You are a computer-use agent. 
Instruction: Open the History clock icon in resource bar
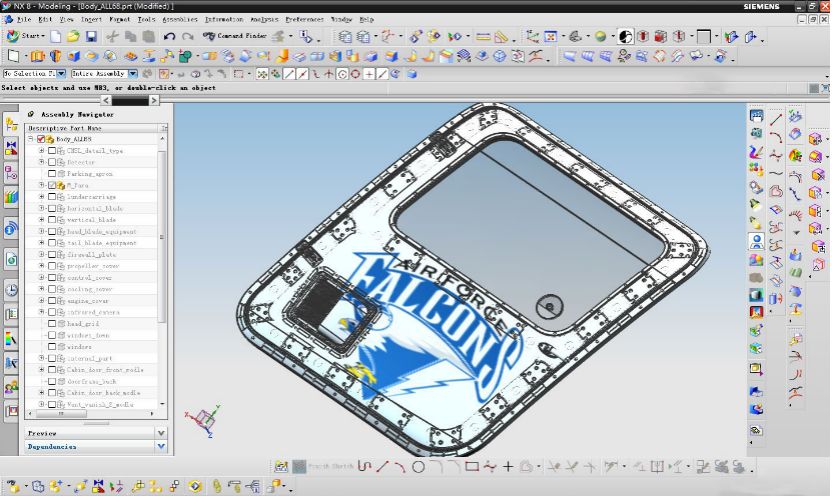point(11,290)
